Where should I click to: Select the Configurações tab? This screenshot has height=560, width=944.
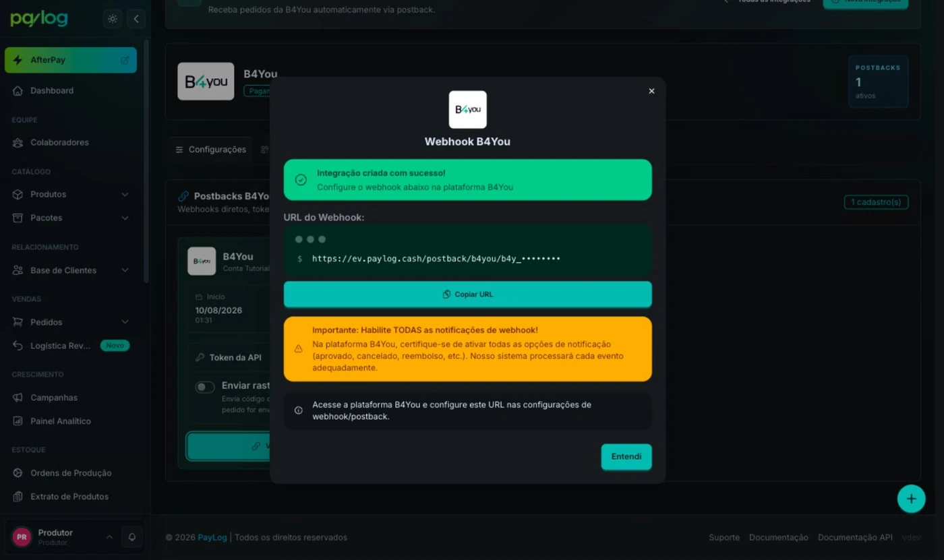pyautogui.click(x=210, y=150)
